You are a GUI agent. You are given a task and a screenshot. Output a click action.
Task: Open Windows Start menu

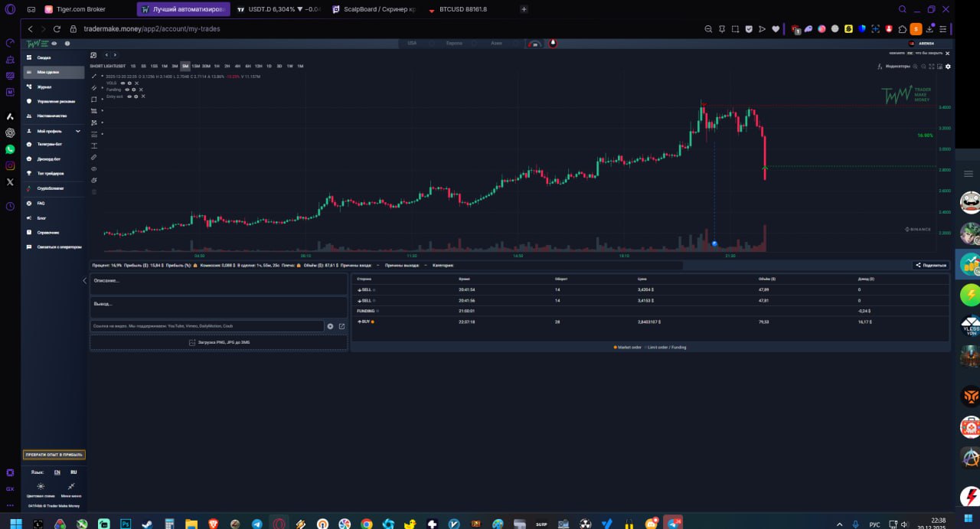point(15,524)
